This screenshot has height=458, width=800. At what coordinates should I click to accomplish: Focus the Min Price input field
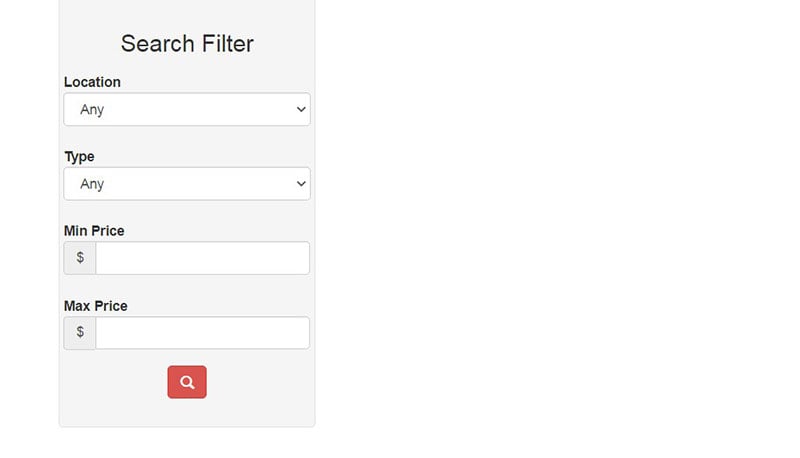pyautogui.click(x=203, y=258)
